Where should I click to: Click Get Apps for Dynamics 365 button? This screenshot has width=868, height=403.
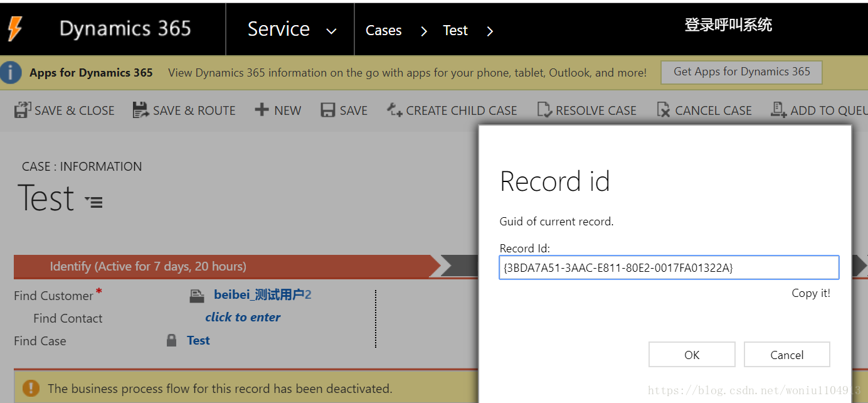click(741, 72)
